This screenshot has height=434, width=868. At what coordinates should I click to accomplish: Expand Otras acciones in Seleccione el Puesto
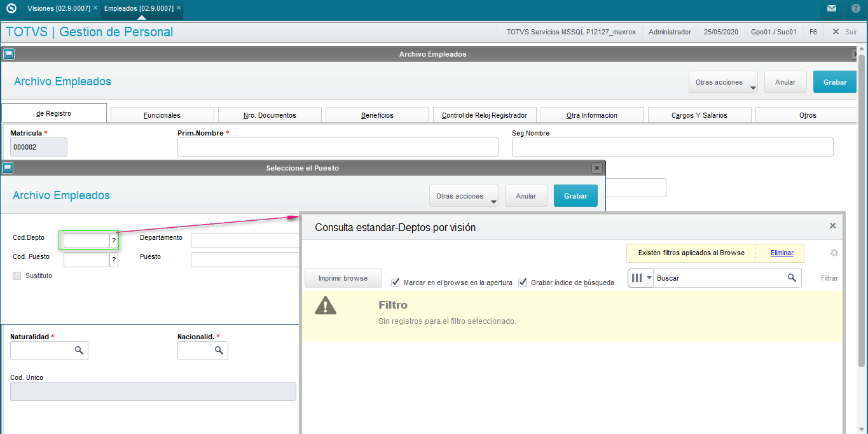464,196
